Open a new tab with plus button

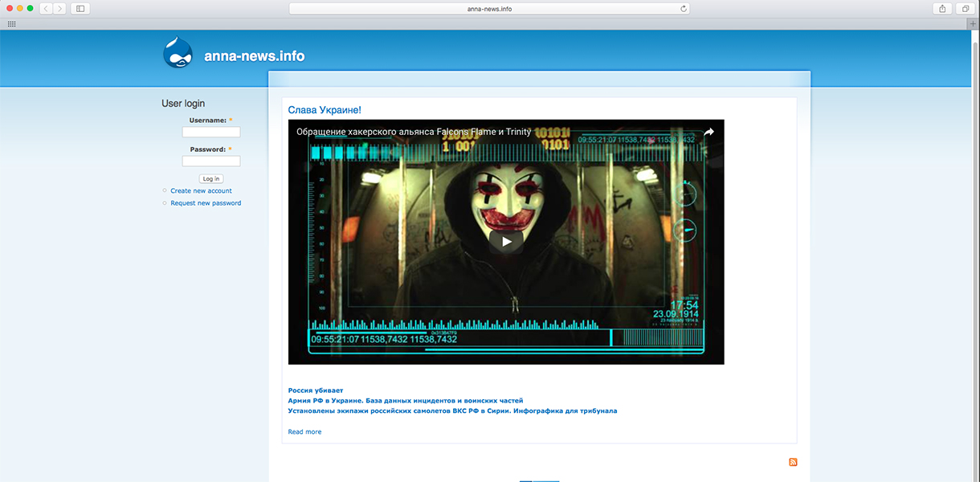974,24
